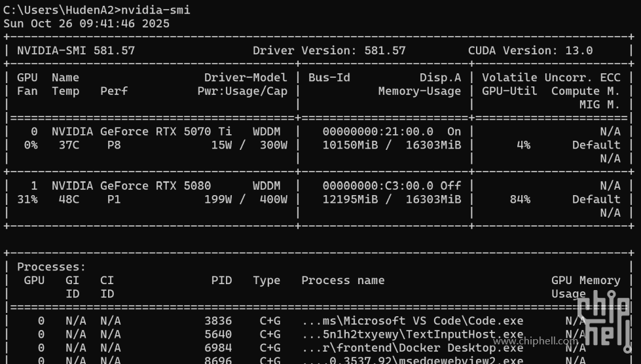The image size is (641, 364).
Task: Click the 12195MiB memory usage value
Action: [350, 199]
